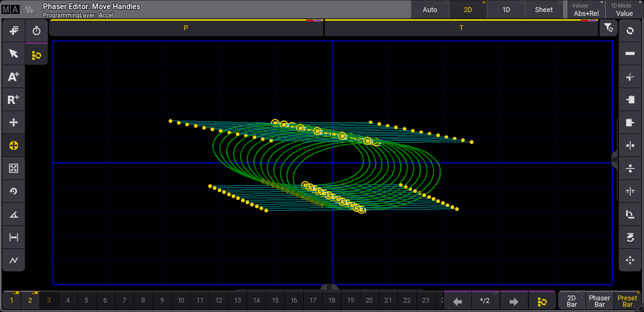Click the right arrow next-step button
644x312 pixels.
click(514, 301)
